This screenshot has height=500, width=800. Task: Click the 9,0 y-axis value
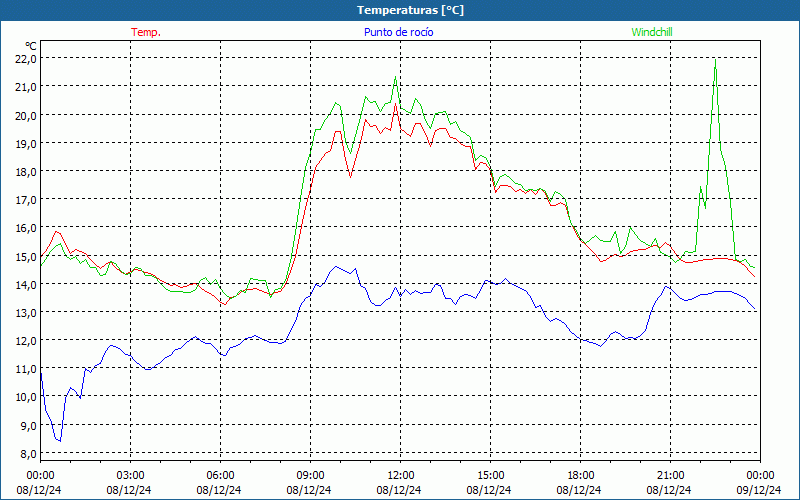tap(28, 425)
